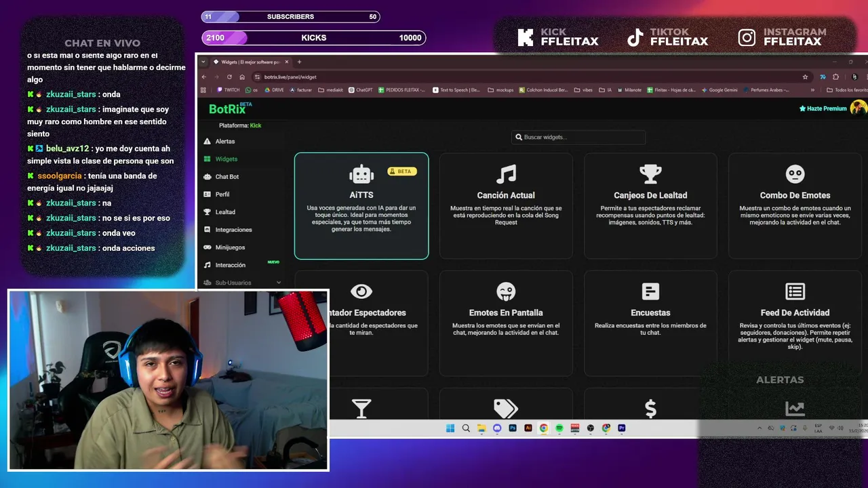The image size is (868, 488).
Task: Open the TWITCH bookmark
Action: point(229,89)
